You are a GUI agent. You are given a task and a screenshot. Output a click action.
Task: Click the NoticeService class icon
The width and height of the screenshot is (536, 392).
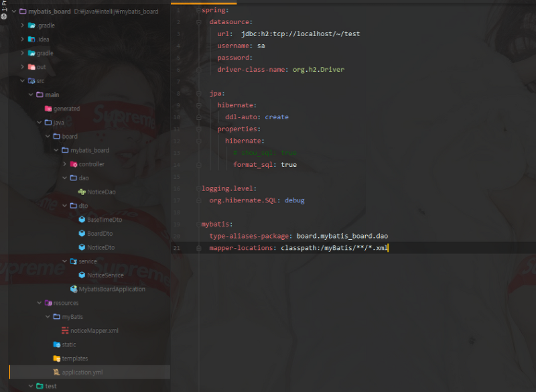tap(82, 275)
